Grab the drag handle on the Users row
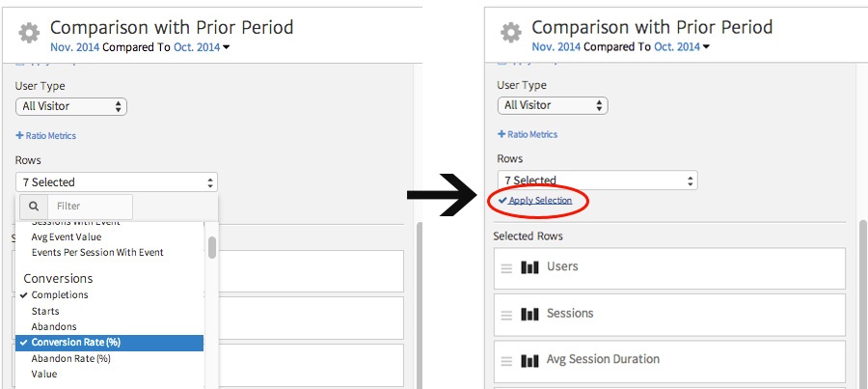The width and height of the screenshot is (868, 389). pyautogui.click(x=505, y=267)
